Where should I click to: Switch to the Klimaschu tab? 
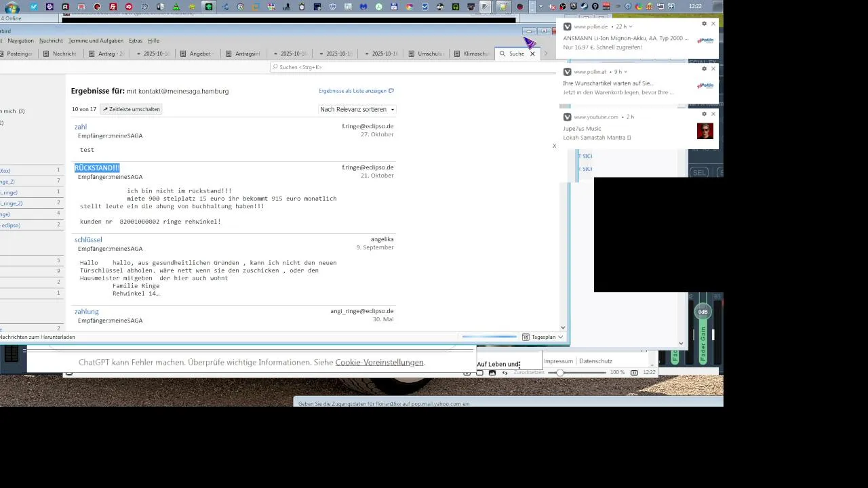[473, 54]
